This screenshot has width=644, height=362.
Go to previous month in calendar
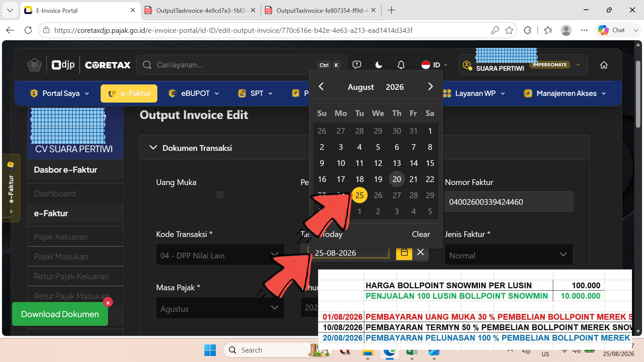point(321,86)
